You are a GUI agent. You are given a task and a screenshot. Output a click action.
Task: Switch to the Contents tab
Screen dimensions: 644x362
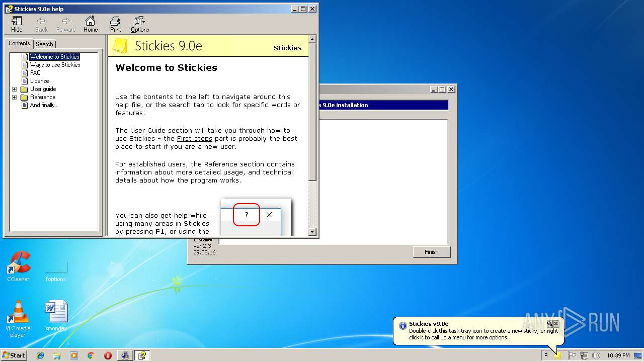(19, 44)
